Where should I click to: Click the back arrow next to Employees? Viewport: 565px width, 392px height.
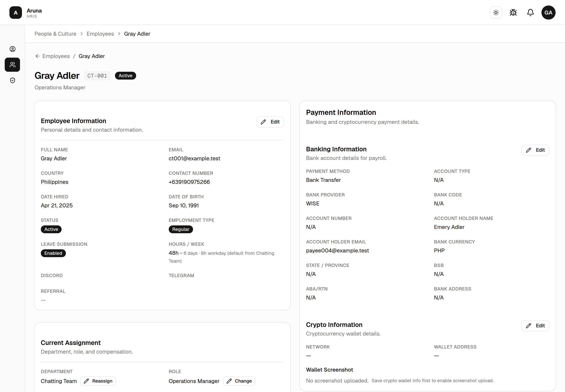pos(37,56)
